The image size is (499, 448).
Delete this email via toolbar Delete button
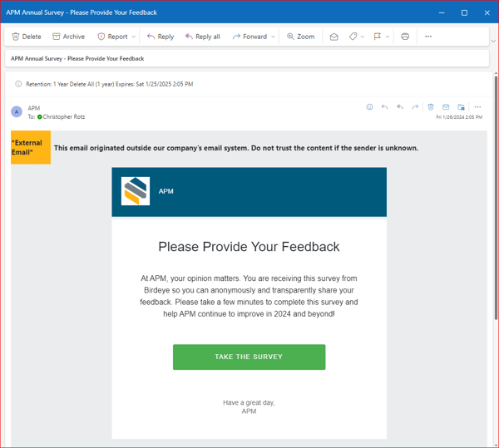27,37
